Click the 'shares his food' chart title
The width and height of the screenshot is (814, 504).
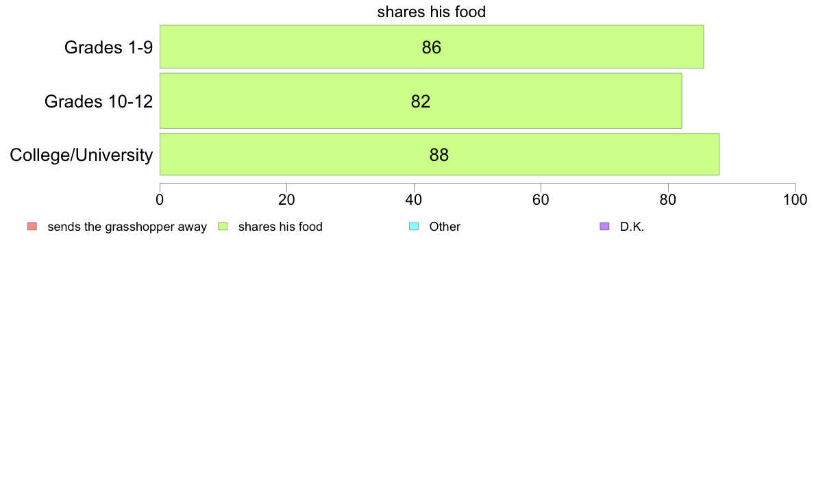coord(432,12)
